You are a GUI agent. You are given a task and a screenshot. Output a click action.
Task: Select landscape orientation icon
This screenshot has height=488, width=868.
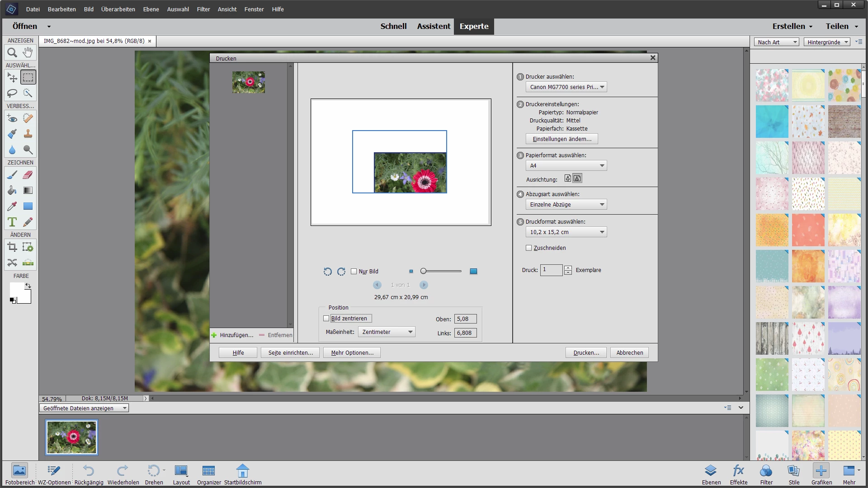[x=577, y=178]
